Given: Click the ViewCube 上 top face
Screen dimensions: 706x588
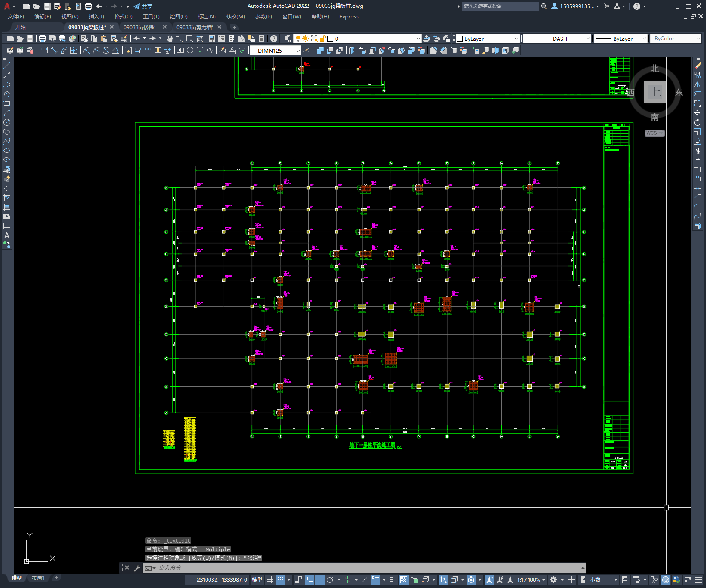Looking at the screenshot, I should (x=654, y=92).
